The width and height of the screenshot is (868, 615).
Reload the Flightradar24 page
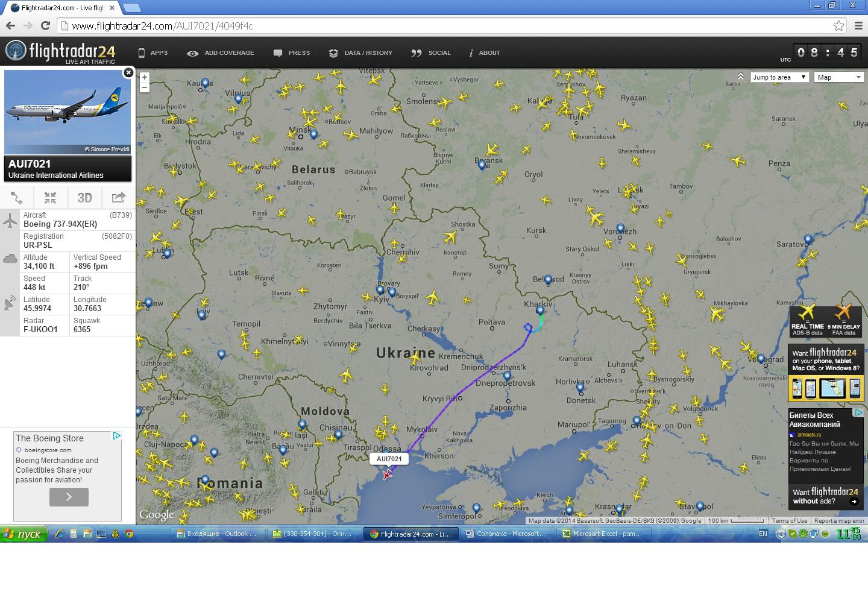[x=45, y=25]
